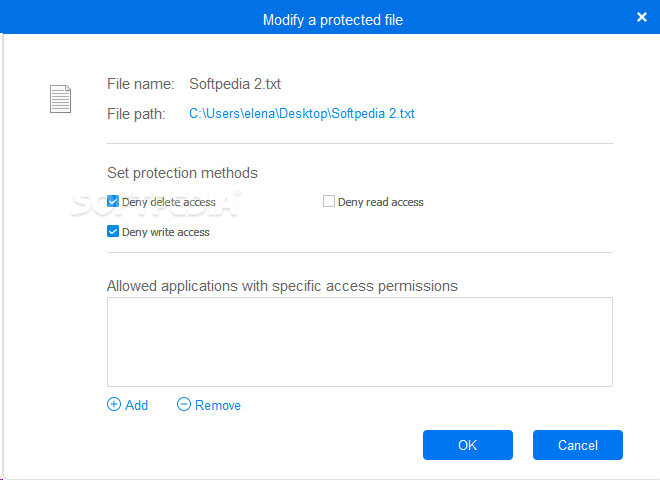
Task: Click the Add text link
Action: pos(136,405)
